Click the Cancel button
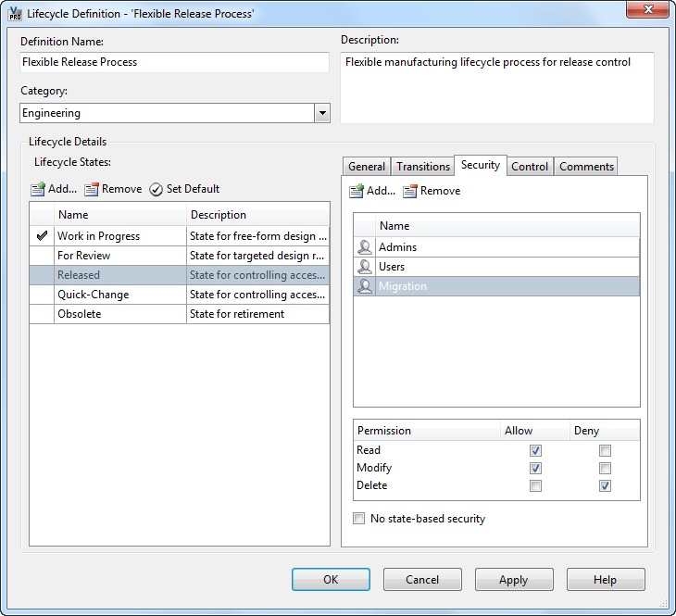The width and height of the screenshot is (676, 616). pos(422,579)
